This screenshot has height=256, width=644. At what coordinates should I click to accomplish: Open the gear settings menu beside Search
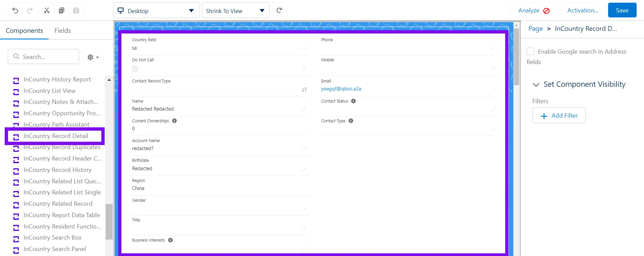pyautogui.click(x=93, y=57)
